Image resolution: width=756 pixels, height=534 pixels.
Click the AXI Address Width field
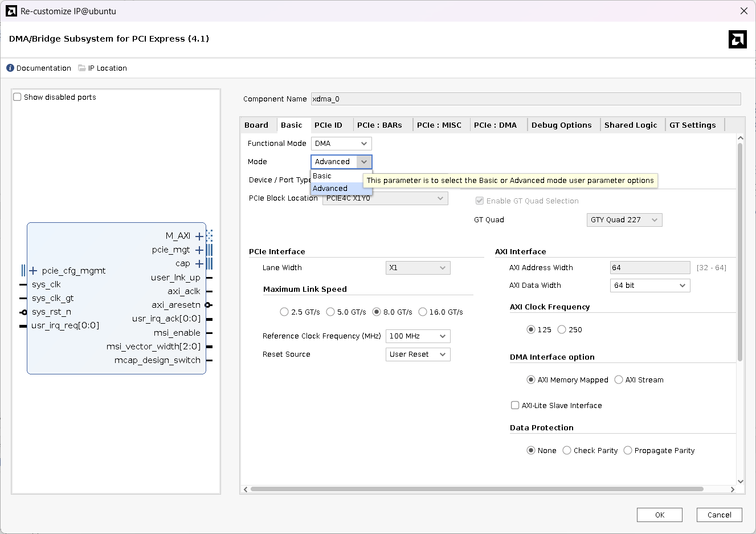pyautogui.click(x=650, y=268)
